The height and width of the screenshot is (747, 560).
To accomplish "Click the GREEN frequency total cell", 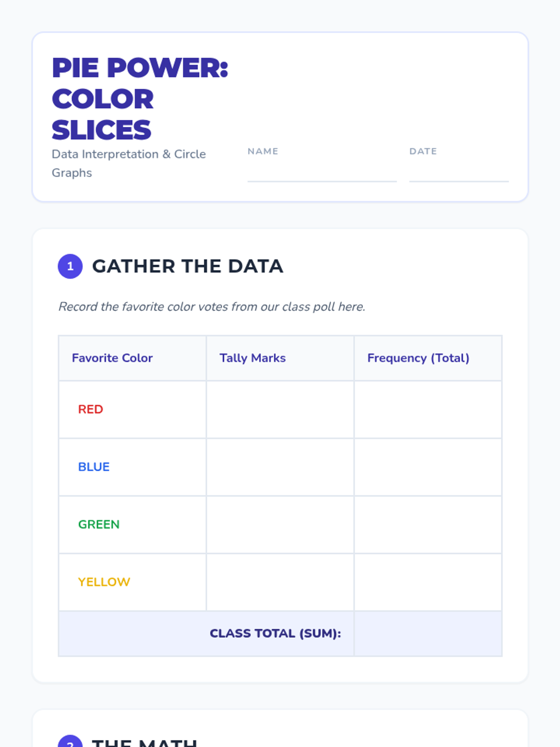I will pyautogui.click(x=427, y=524).
